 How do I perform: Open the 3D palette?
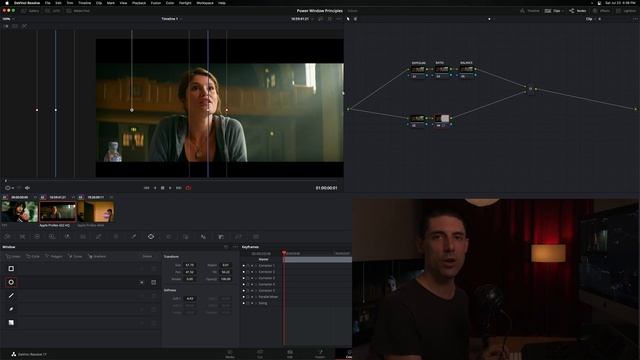[256, 237]
